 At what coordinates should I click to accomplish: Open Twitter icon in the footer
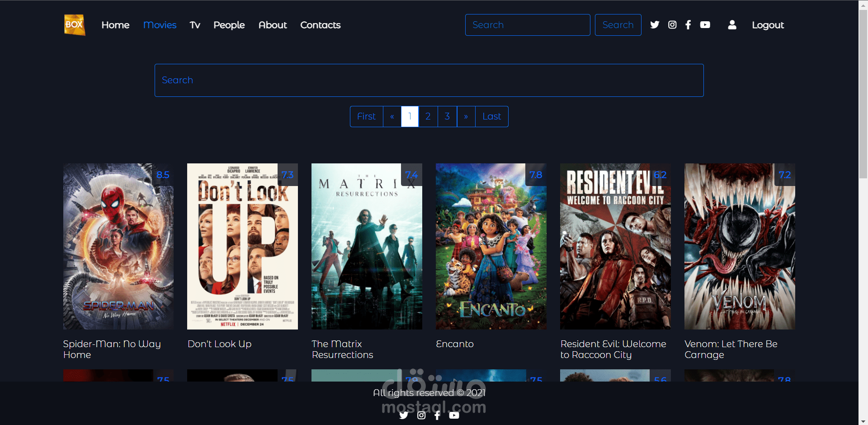tap(404, 415)
